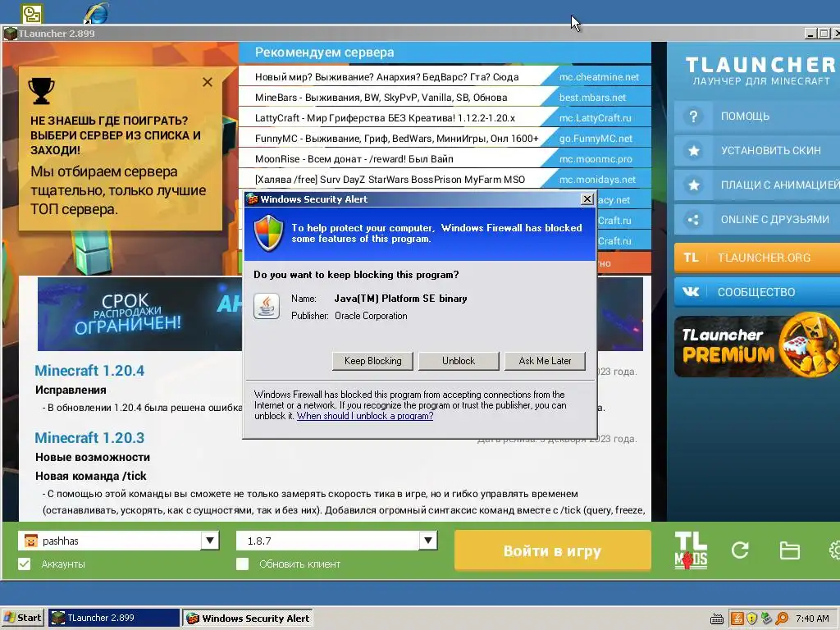Select the FunnyMC server row
The width and height of the screenshot is (840, 630).
coord(445,138)
